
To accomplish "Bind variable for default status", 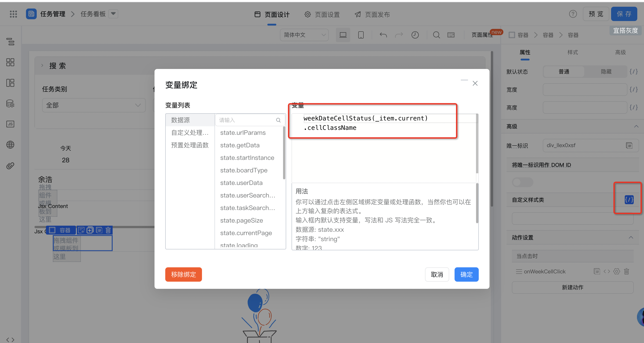I will [633, 71].
